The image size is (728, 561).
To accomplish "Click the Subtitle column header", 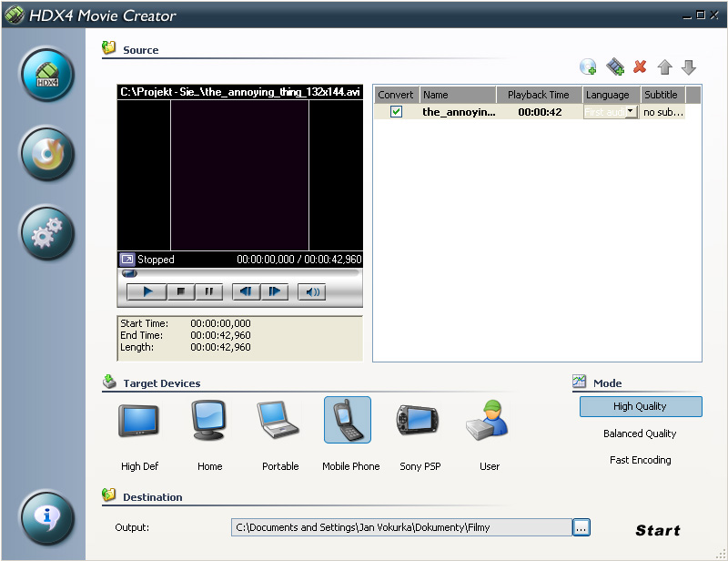I will click(x=662, y=95).
